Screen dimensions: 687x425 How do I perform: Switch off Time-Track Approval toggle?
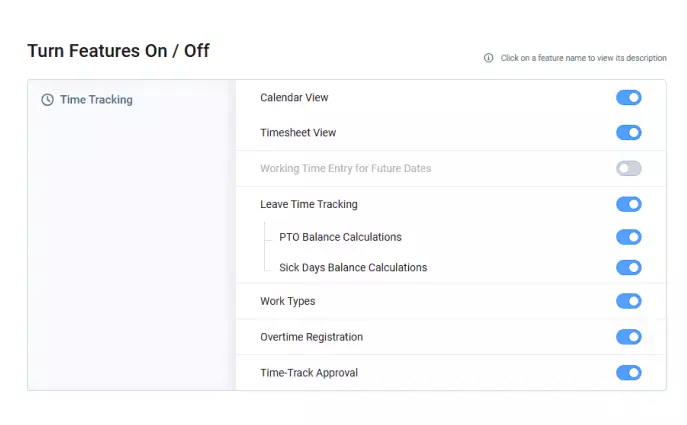628,373
